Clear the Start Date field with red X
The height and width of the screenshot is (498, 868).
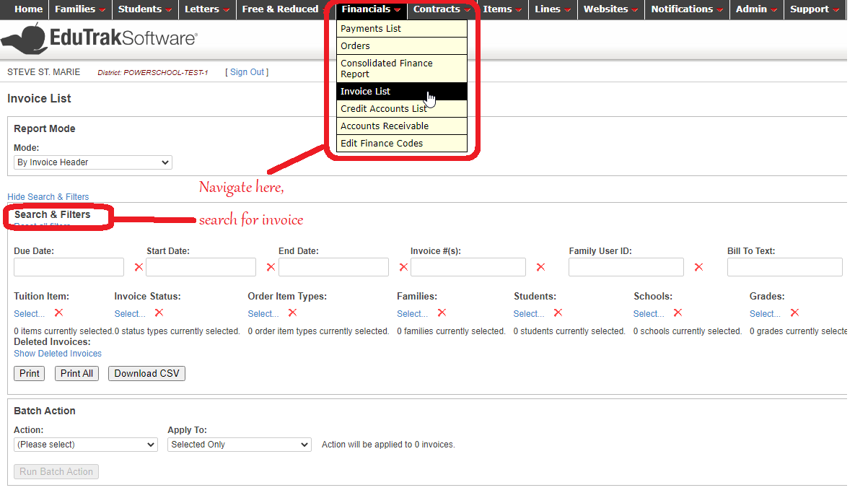click(271, 267)
